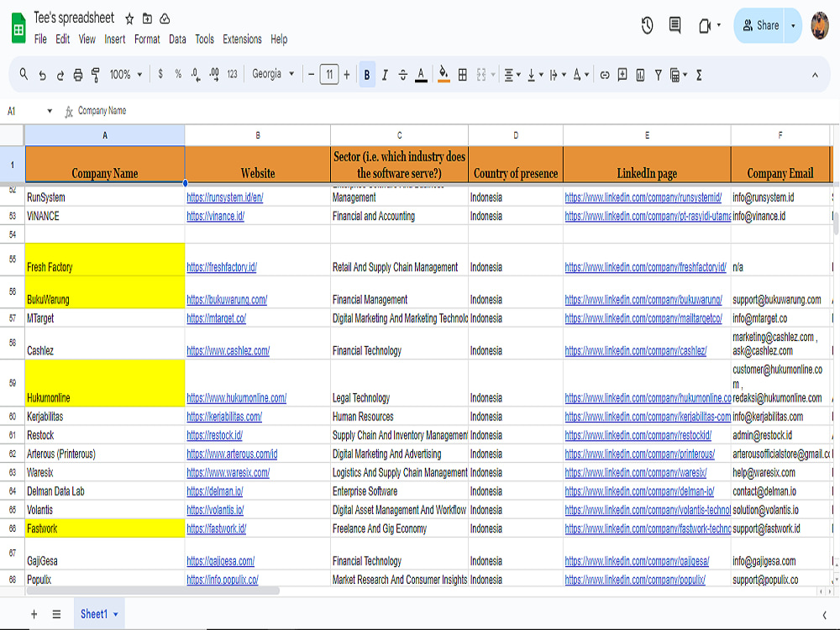Open the hukumonline LinkedIn link

point(648,398)
